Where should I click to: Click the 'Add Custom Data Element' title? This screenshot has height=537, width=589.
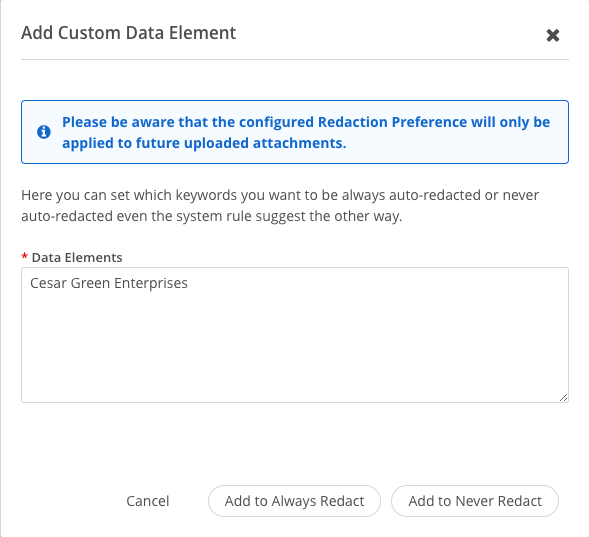[128, 33]
